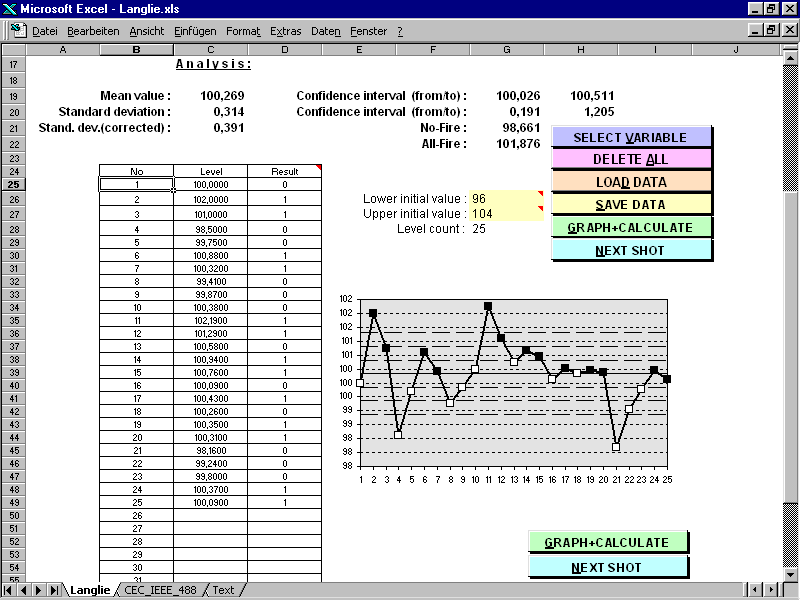Click next sheet tab navigation arrow
The height and width of the screenshot is (600, 800).
pos(38,590)
